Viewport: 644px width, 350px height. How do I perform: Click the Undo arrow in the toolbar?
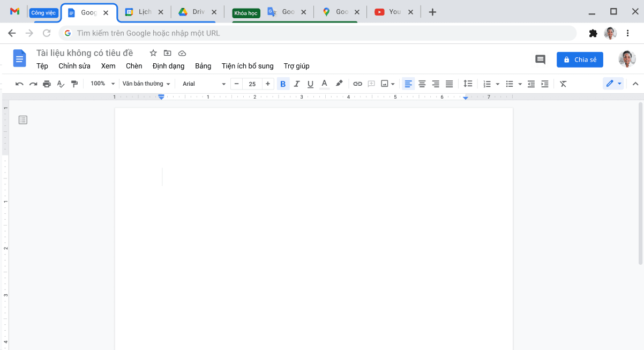(20, 84)
